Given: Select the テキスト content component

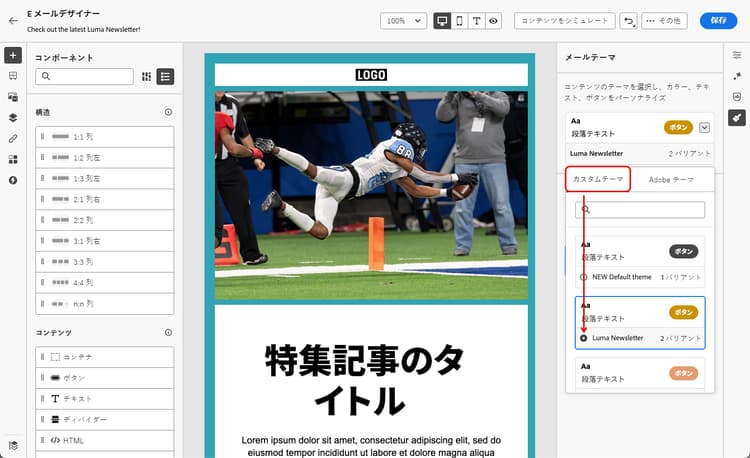Looking at the screenshot, I should [x=105, y=399].
